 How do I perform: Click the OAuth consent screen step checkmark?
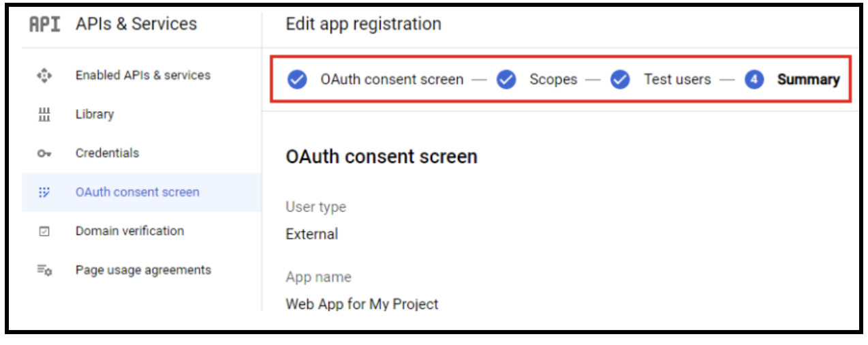297,80
